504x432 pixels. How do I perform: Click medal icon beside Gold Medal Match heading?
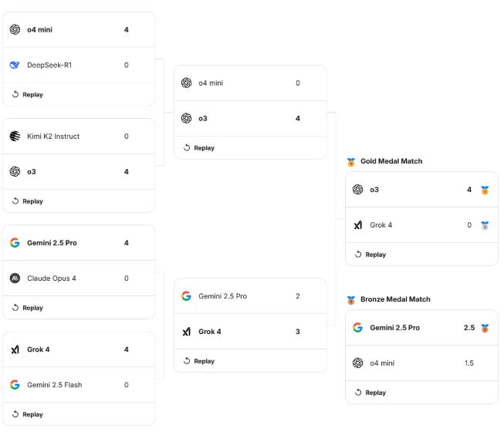(x=351, y=162)
